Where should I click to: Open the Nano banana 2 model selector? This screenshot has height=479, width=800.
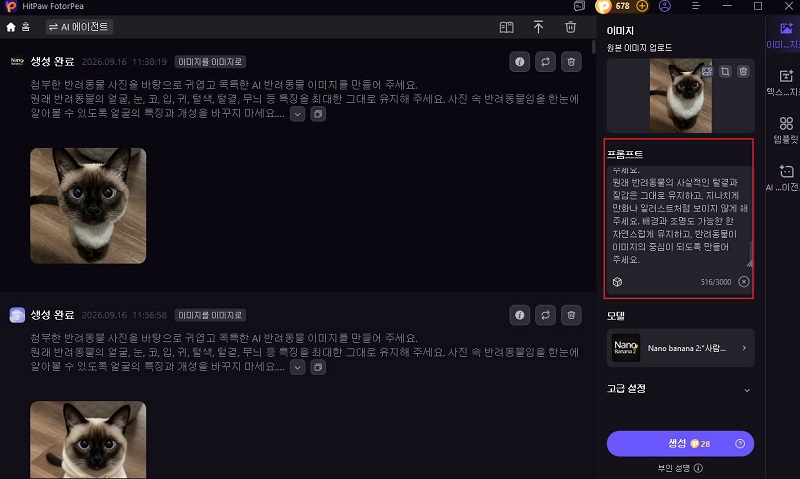[681, 348]
